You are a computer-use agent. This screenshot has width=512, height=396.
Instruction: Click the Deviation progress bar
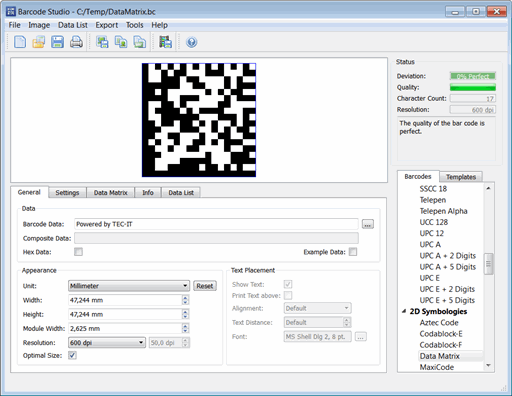pos(473,76)
